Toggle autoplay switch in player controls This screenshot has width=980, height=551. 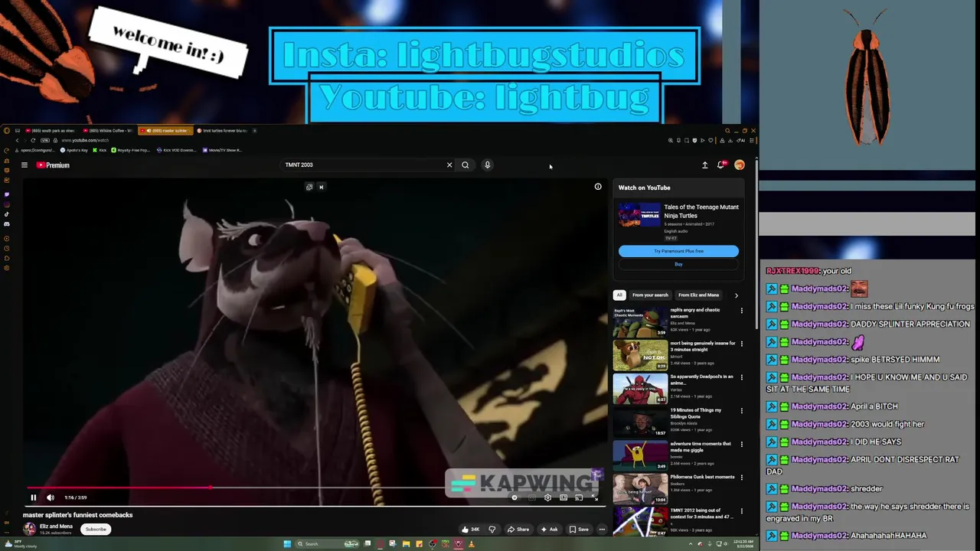515,497
